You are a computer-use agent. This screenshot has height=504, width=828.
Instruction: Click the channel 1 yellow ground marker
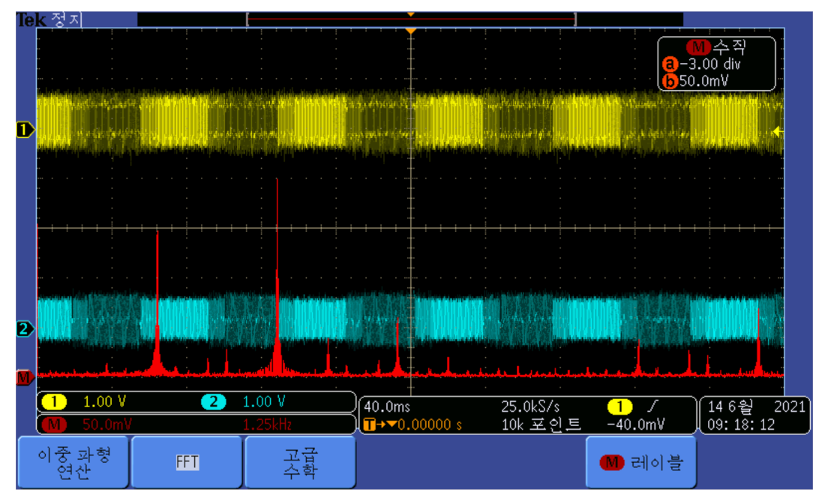(25, 130)
